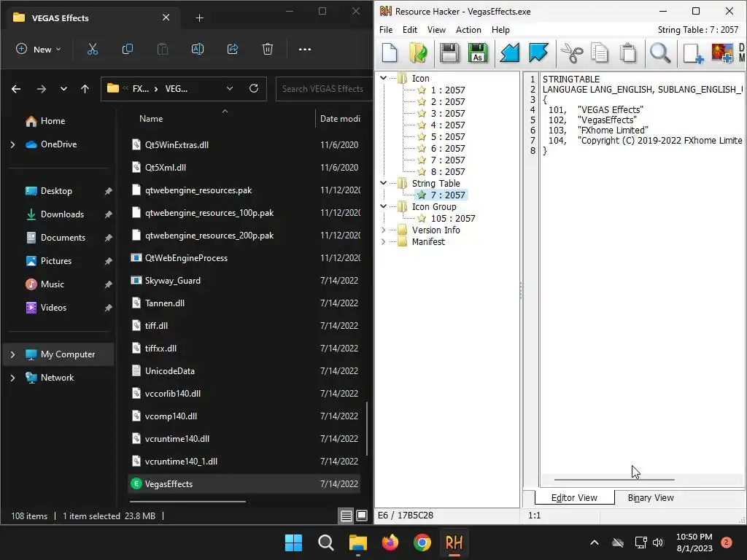This screenshot has height=560, width=747.
Task: Click the green Save As floppy icon
Action: (478, 52)
